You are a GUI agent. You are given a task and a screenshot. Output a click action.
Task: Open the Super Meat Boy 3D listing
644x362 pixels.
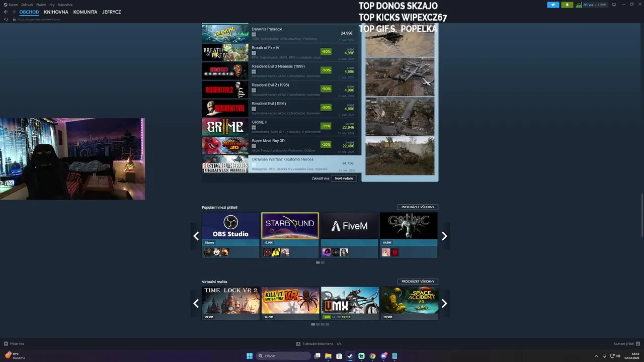[x=281, y=145]
